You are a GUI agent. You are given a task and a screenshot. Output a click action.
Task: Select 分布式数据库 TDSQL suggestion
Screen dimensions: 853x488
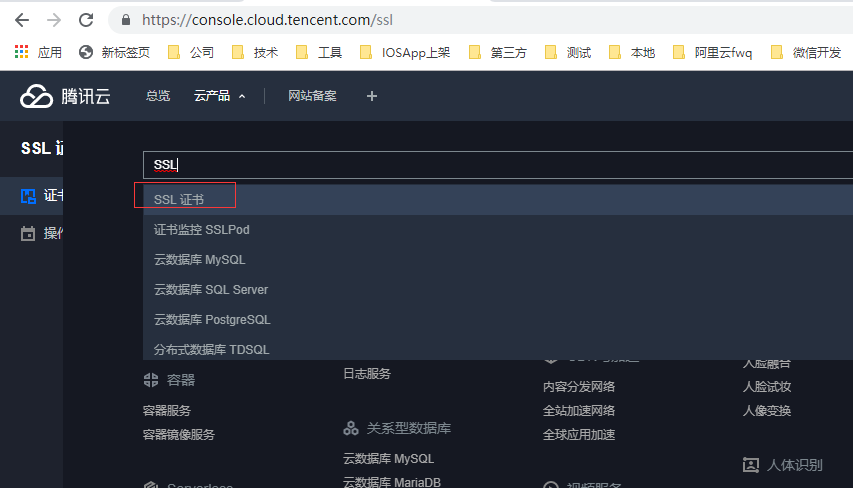pos(498,348)
